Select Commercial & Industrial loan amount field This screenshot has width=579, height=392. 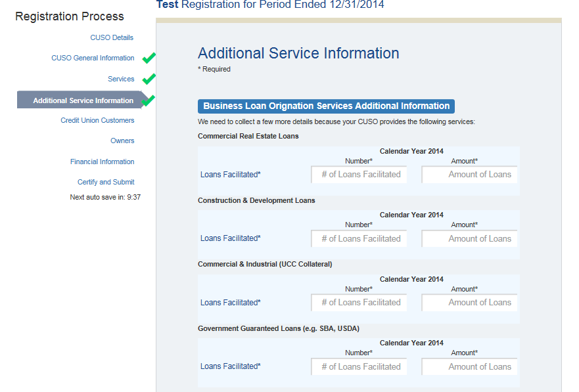[469, 303]
